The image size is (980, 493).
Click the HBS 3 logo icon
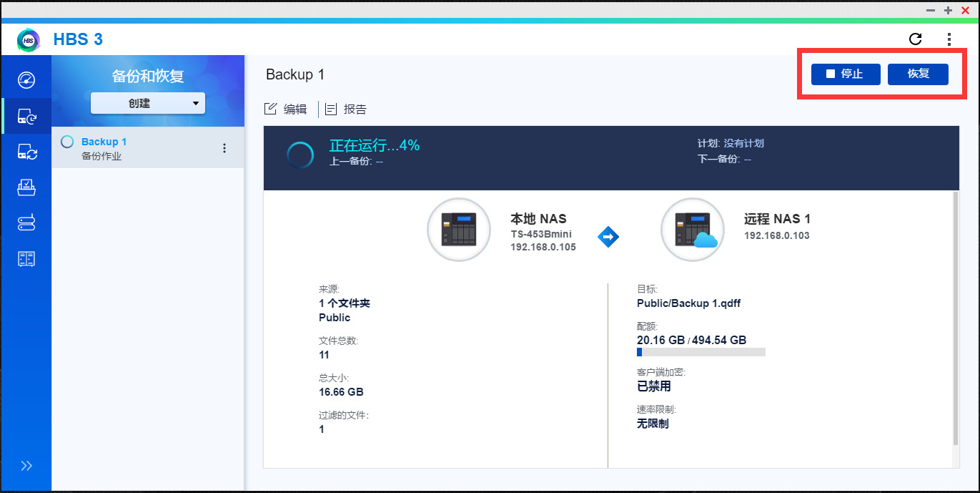point(29,39)
